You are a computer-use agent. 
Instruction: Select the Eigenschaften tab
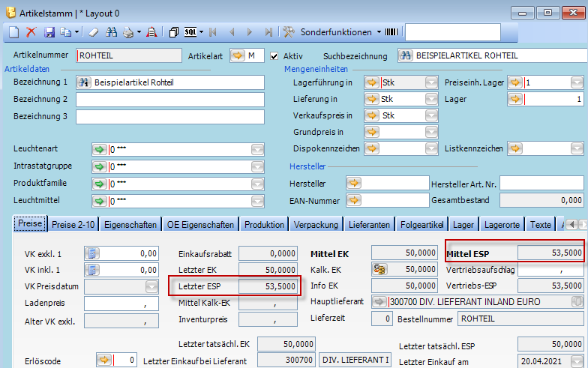tap(130, 224)
